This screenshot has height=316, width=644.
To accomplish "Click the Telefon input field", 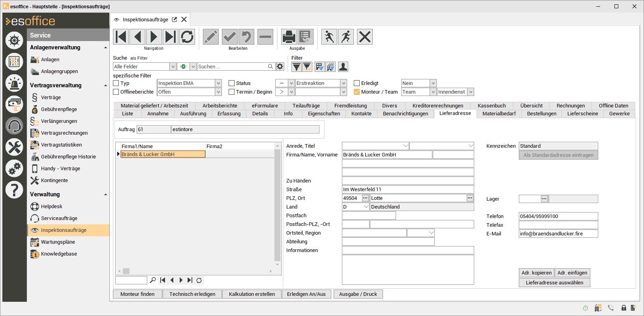I will pyautogui.click(x=558, y=216).
